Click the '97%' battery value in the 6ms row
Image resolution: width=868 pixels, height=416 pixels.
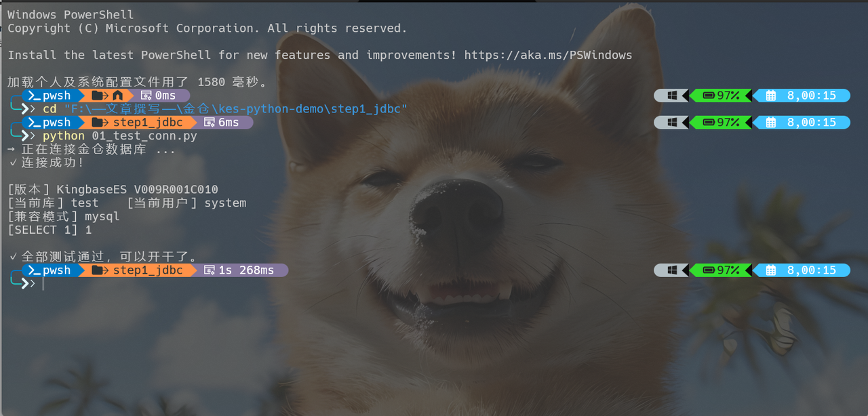pyautogui.click(x=728, y=123)
